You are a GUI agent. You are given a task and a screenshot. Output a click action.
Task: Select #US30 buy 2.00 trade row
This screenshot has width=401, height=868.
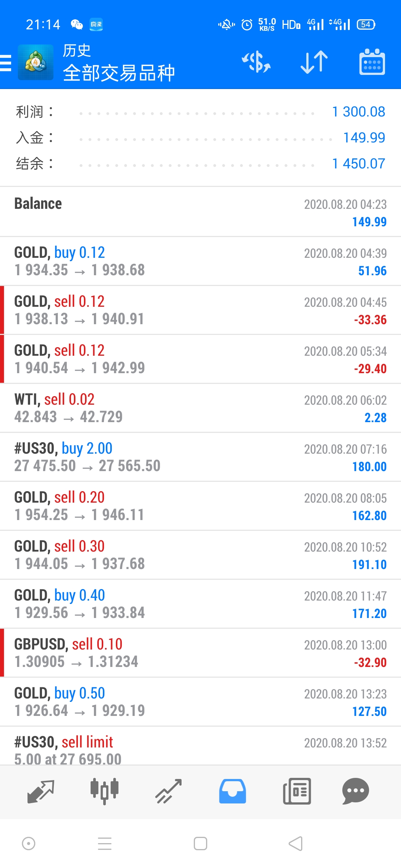pos(200,457)
